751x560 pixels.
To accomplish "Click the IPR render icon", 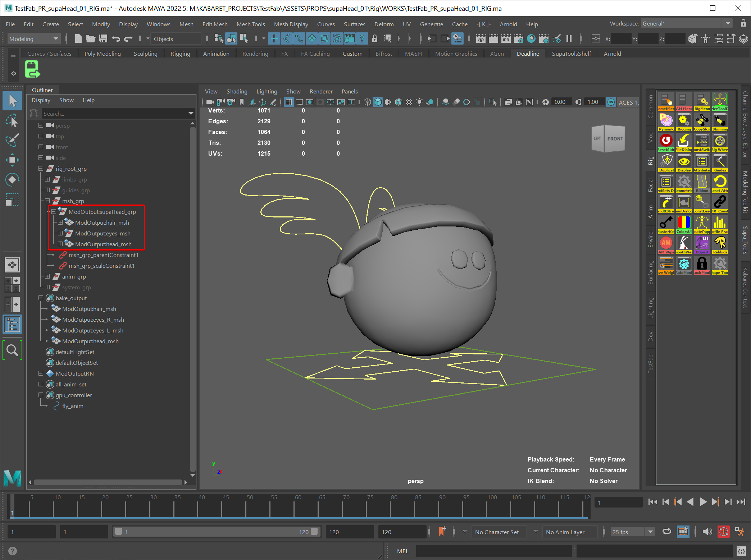I will tap(506, 38).
